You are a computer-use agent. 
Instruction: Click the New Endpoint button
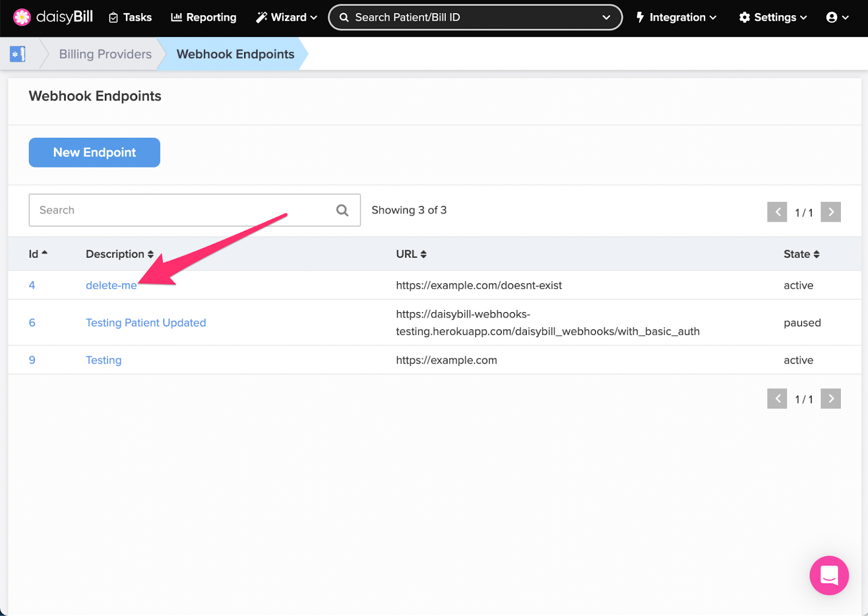pos(94,153)
